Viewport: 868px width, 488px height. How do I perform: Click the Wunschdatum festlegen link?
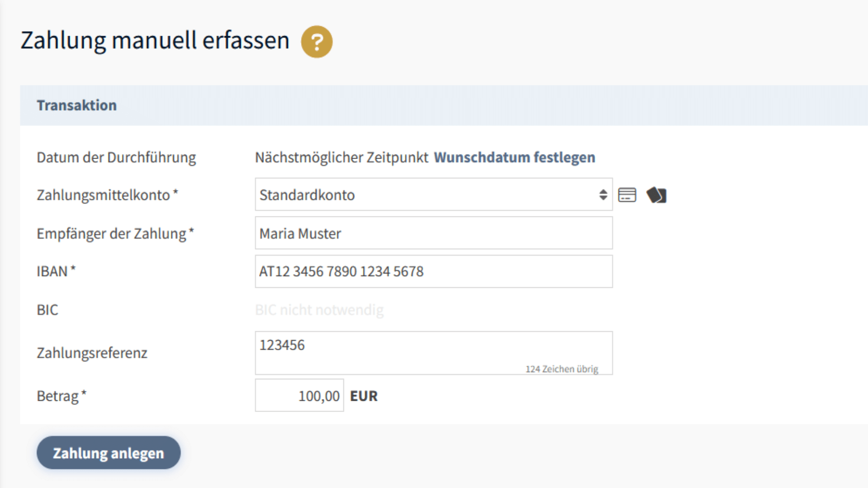[514, 157]
